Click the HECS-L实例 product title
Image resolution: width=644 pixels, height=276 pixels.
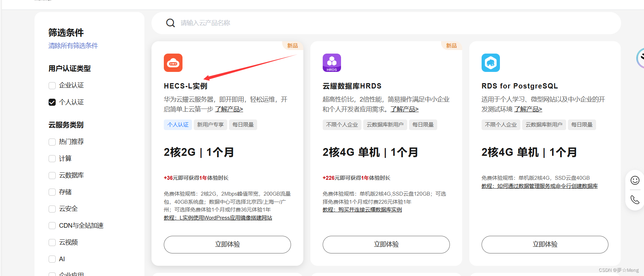[x=186, y=86]
